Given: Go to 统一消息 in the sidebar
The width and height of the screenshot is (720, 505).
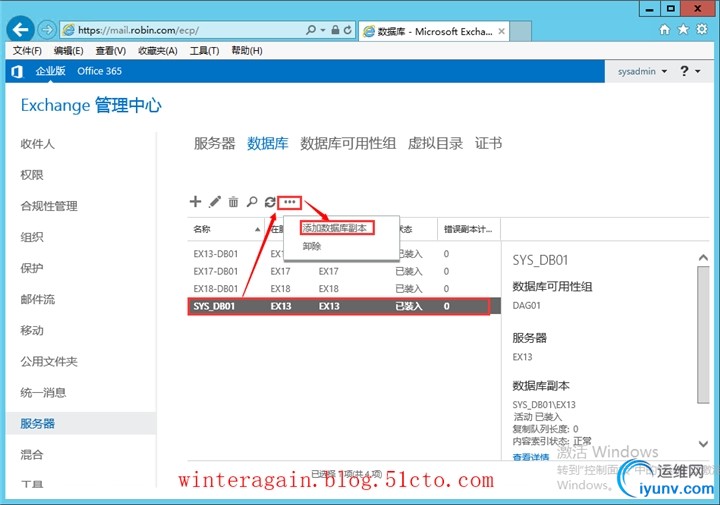Looking at the screenshot, I should [x=43, y=393].
